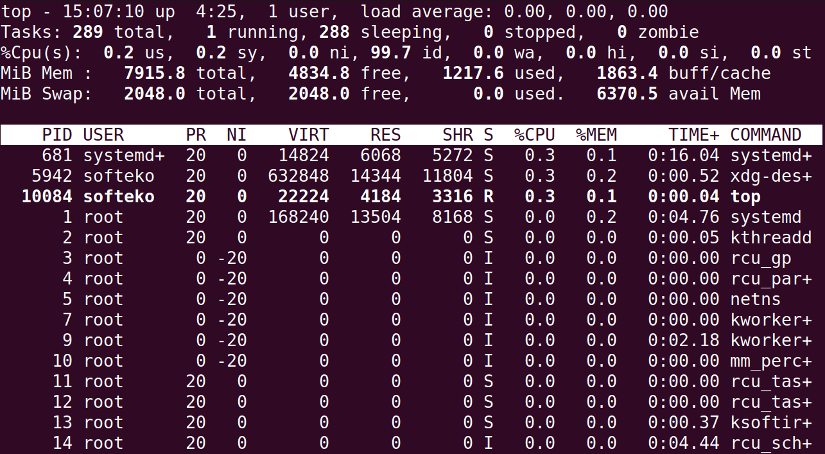Click the PID column header
The height and width of the screenshot is (454, 825).
[x=57, y=135]
